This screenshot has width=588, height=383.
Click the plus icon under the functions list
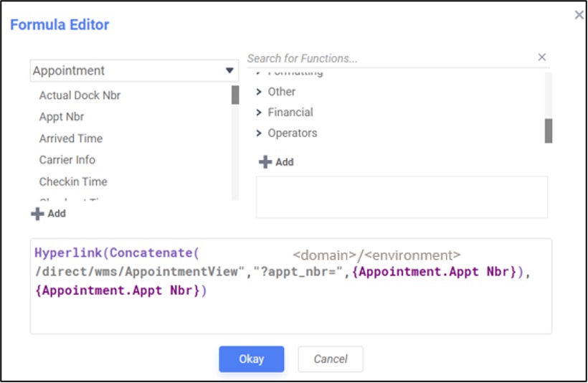tap(265, 162)
